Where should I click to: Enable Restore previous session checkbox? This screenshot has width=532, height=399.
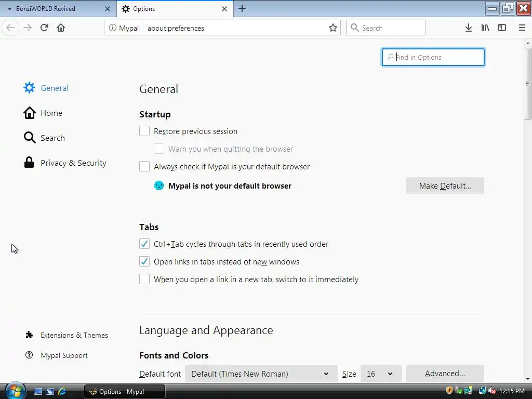pos(144,131)
